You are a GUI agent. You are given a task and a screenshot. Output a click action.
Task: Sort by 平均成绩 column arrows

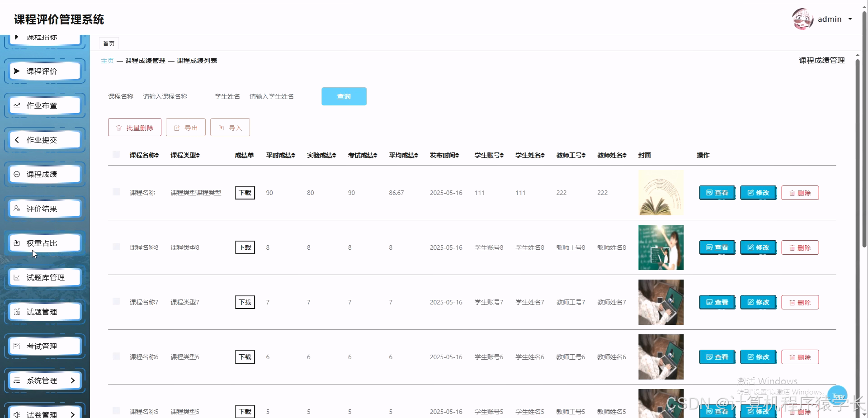[x=416, y=155]
